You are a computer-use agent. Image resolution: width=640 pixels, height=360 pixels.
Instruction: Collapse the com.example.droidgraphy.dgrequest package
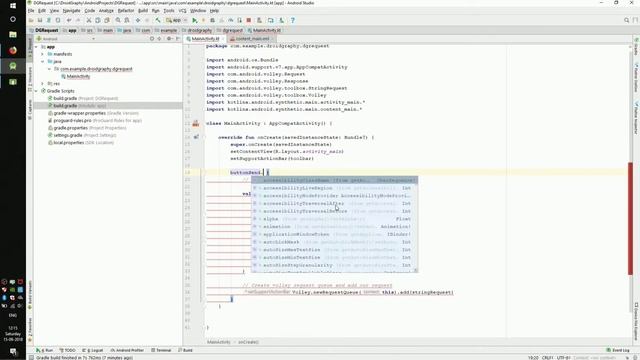coord(49,69)
